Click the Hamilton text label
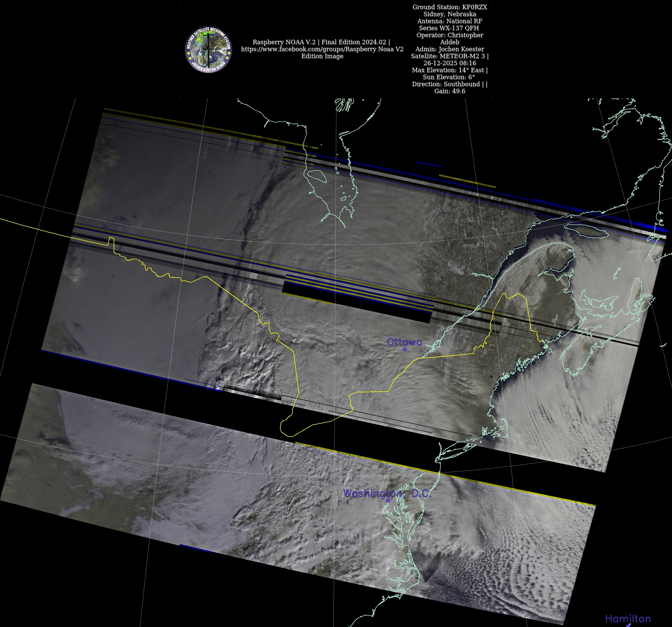 point(628,619)
